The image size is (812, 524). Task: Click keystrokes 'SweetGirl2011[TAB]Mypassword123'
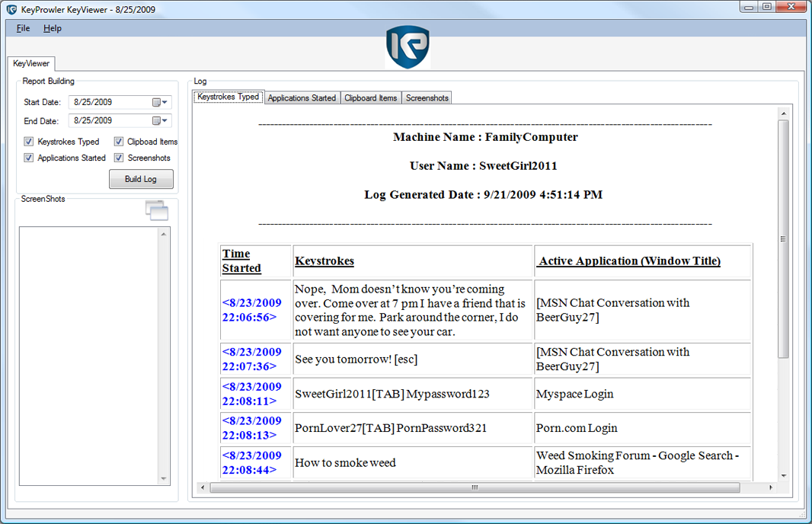pos(392,394)
